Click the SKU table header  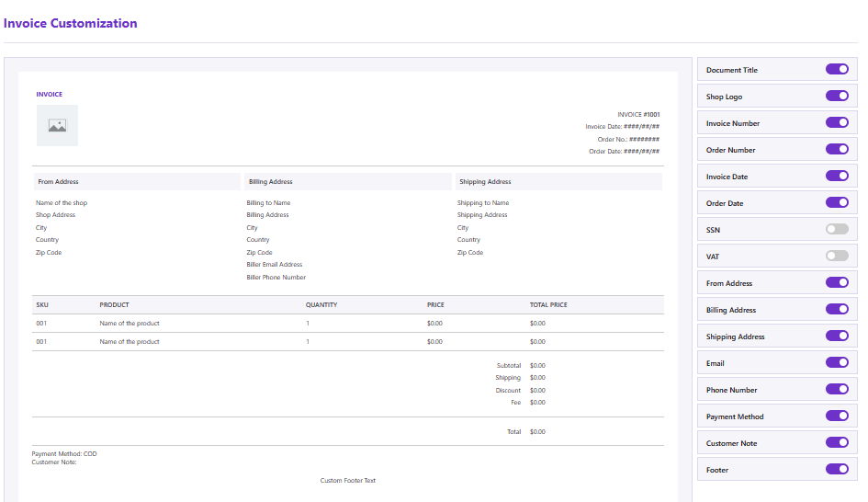click(42, 304)
